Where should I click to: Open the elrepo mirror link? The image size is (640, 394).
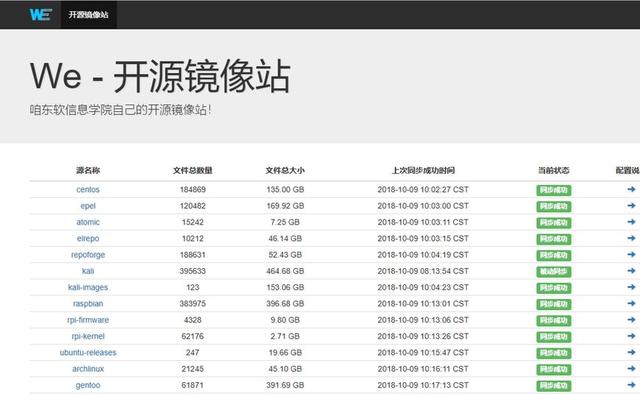88,238
